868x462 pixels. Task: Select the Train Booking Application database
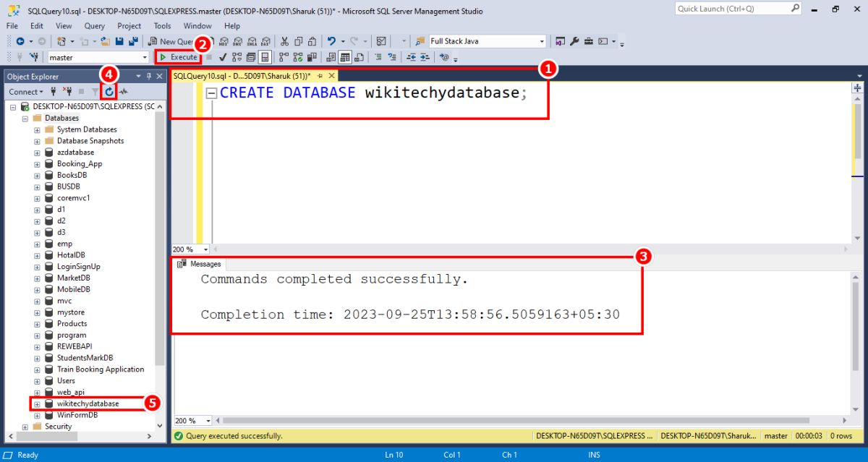point(101,369)
